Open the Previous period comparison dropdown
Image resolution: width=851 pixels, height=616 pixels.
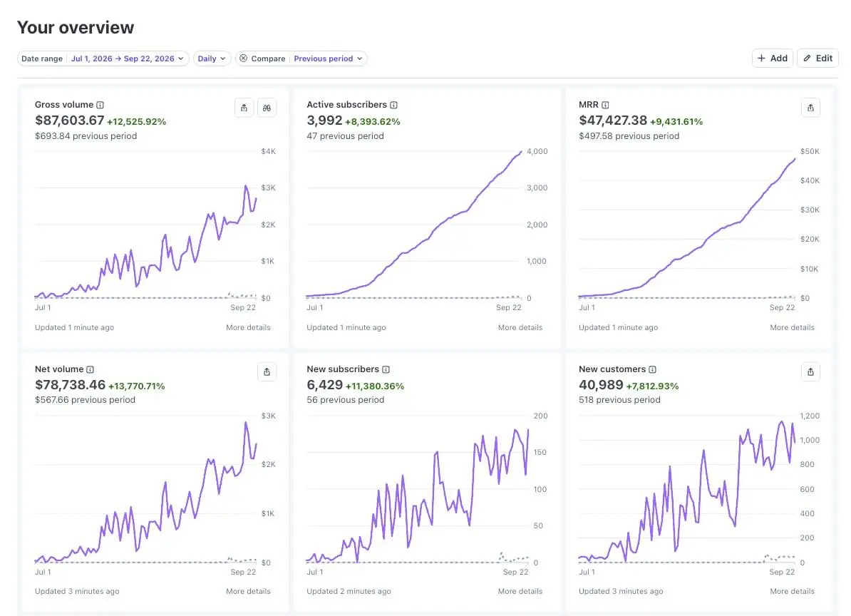tap(328, 58)
